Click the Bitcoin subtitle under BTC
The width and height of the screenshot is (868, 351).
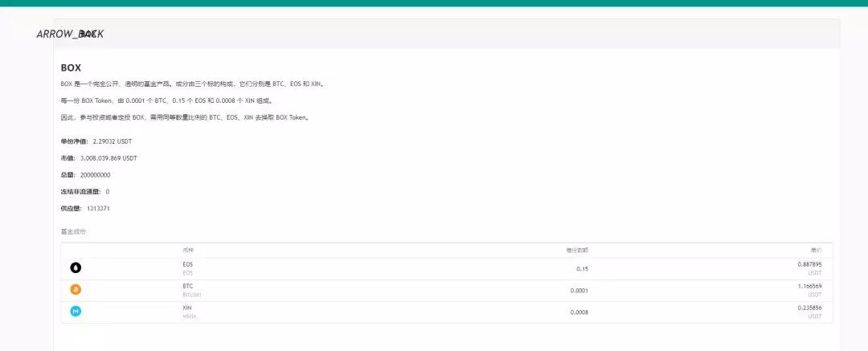click(x=192, y=295)
